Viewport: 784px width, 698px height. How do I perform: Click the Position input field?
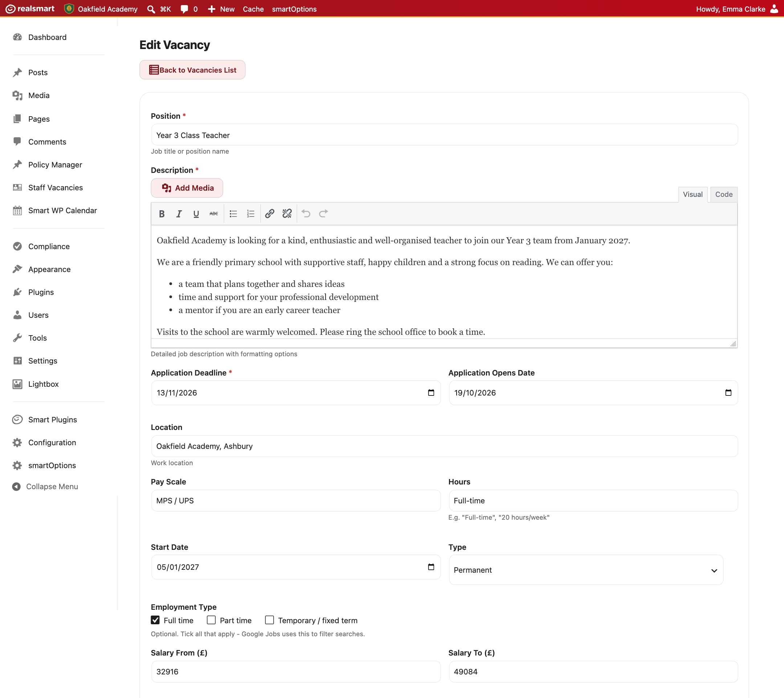(444, 135)
